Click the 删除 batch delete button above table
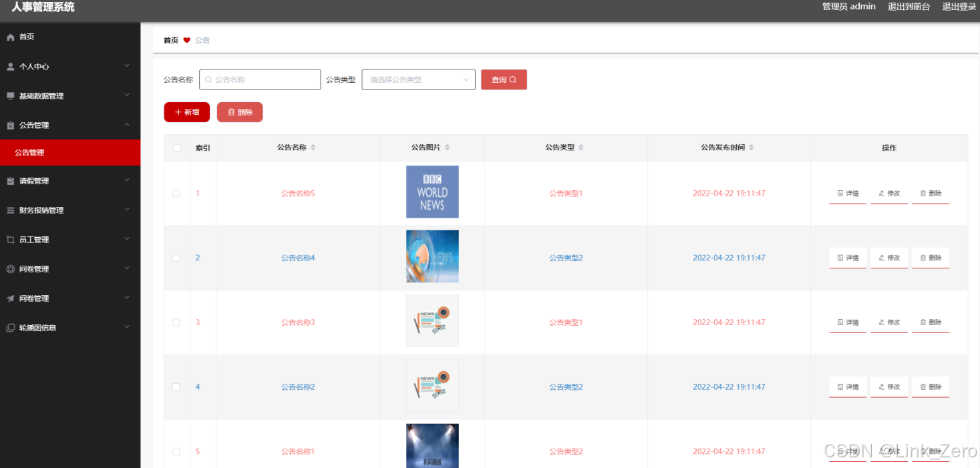Image resolution: width=980 pixels, height=468 pixels. [x=240, y=112]
